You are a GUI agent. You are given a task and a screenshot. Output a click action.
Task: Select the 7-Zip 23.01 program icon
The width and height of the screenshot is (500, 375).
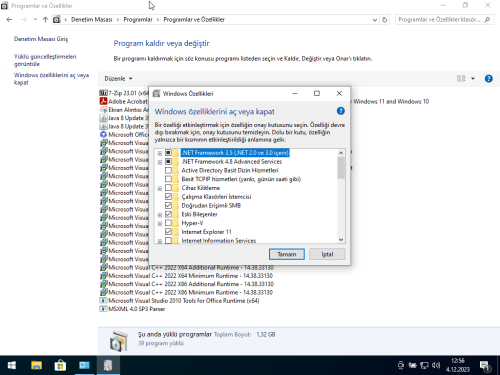tap(103, 93)
